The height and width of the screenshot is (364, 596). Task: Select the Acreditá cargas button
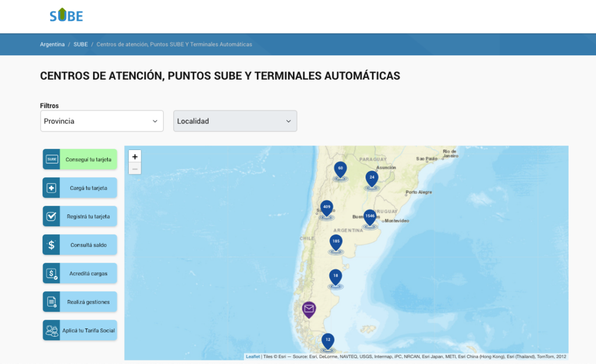point(80,273)
